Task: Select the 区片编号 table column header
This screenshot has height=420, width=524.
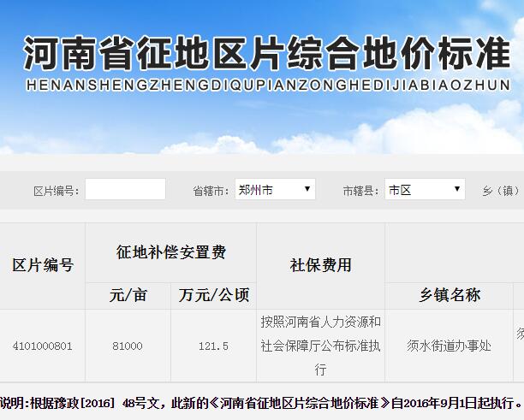Action: click(x=43, y=265)
